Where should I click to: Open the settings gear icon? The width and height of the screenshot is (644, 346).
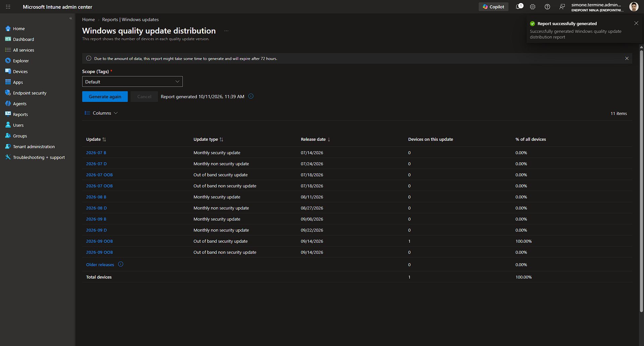click(x=533, y=7)
